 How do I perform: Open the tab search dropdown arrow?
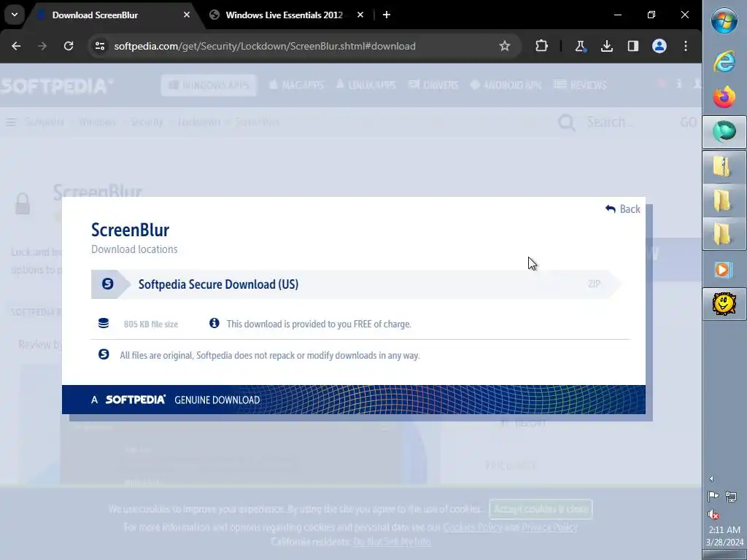[15, 15]
